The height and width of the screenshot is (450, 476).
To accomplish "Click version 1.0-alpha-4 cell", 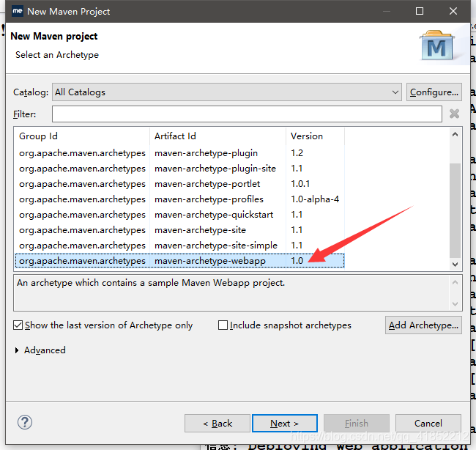I will [315, 199].
